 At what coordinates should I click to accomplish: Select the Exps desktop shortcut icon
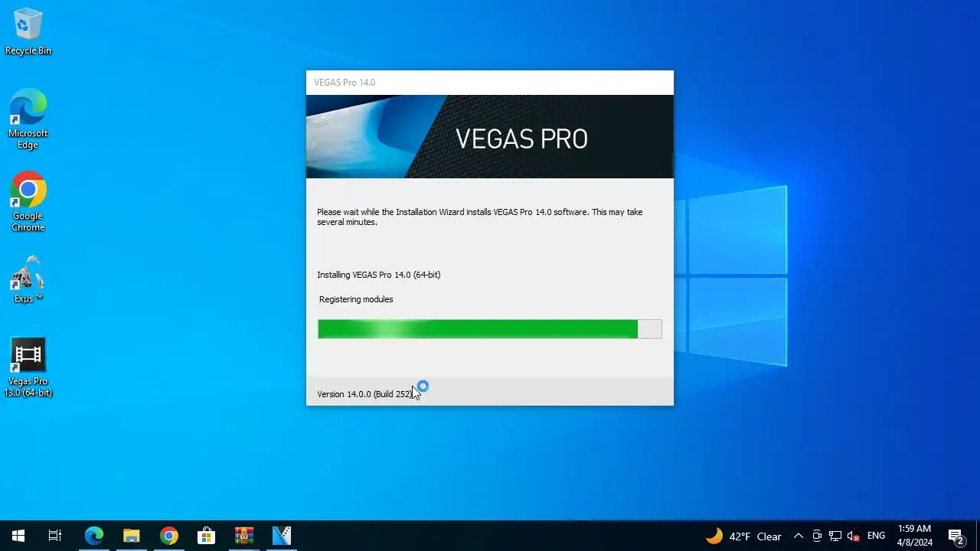(28, 279)
